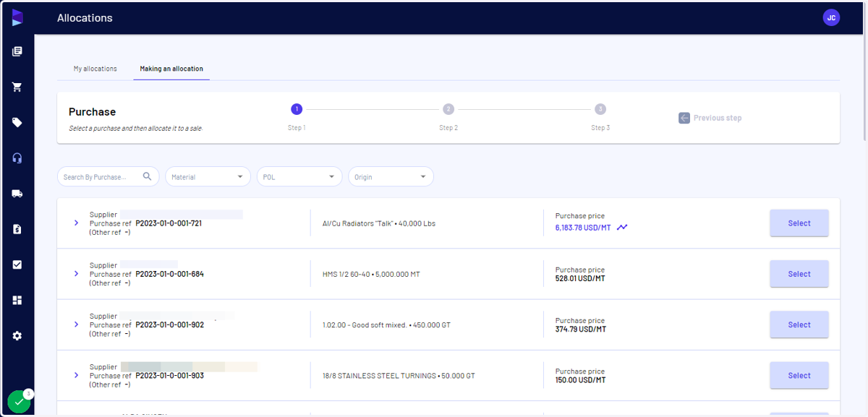Open the invoice dollar document icon

pyautogui.click(x=17, y=229)
